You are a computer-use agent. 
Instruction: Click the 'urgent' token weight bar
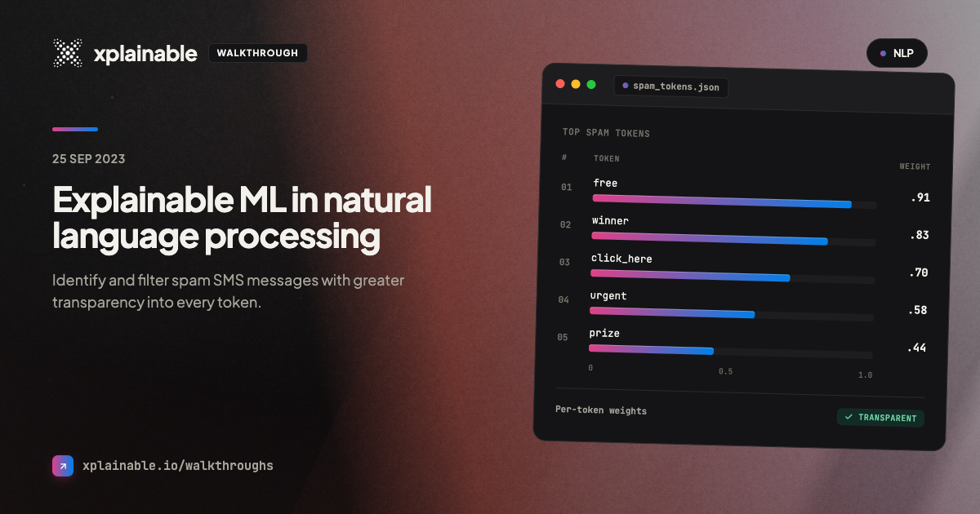click(732, 314)
